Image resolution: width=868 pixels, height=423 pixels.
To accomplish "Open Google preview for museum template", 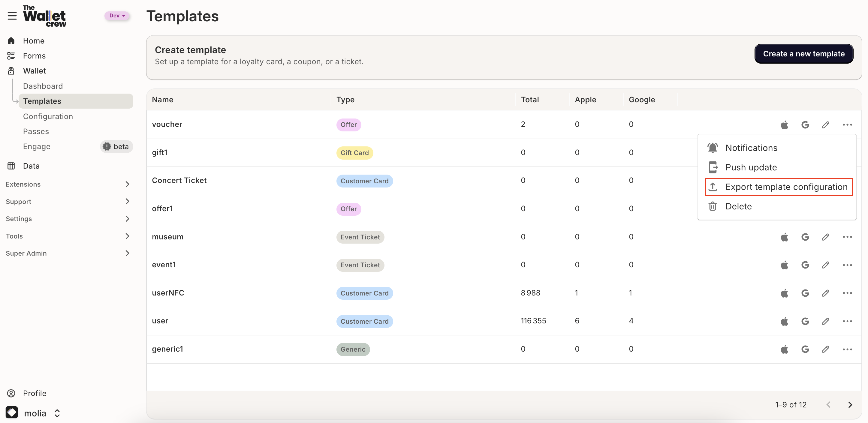I will click(805, 237).
